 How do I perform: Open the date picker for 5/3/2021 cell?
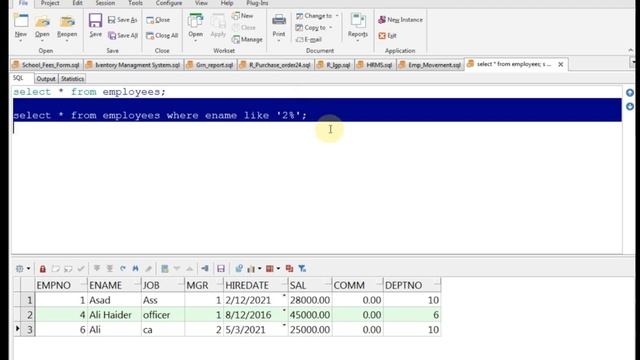(x=284, y=326)
